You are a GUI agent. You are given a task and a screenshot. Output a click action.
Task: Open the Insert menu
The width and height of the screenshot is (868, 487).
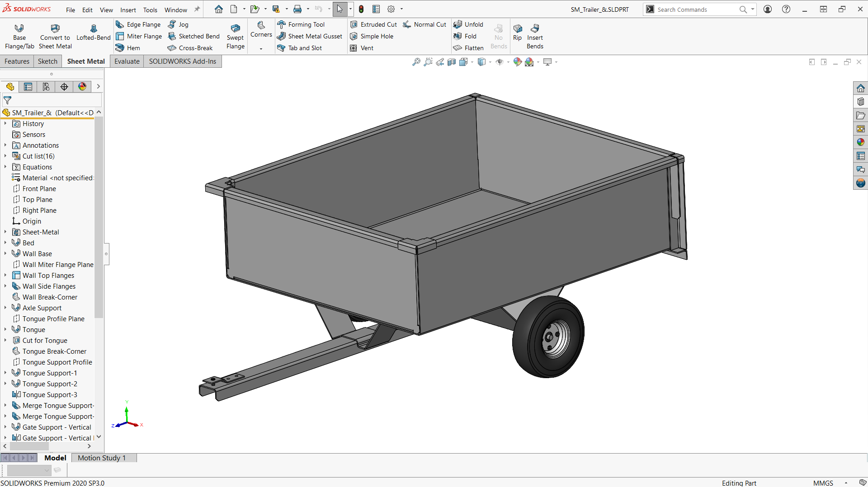click(x=128, y=9)
